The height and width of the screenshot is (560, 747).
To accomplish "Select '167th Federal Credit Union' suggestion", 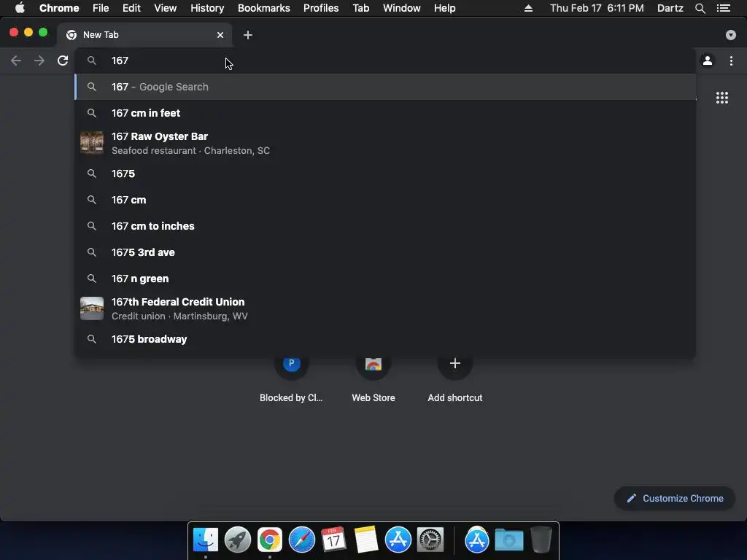I will [385, 308].
